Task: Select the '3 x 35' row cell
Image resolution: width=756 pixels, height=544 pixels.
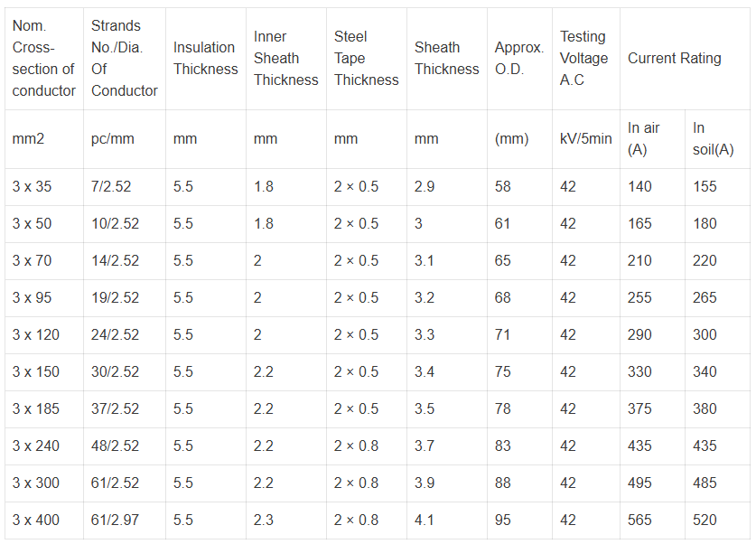Action: point(33,186)
